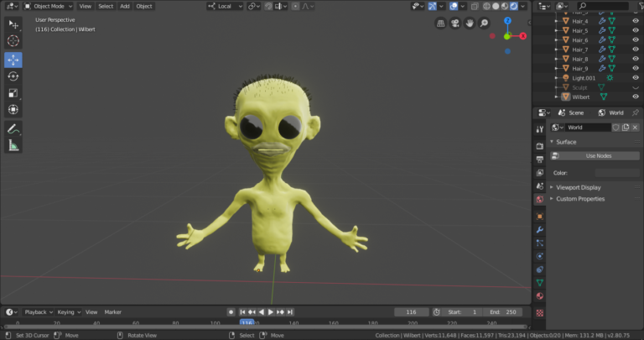Toggle the perspective/orthographic grid button

[x=441, y=23]
